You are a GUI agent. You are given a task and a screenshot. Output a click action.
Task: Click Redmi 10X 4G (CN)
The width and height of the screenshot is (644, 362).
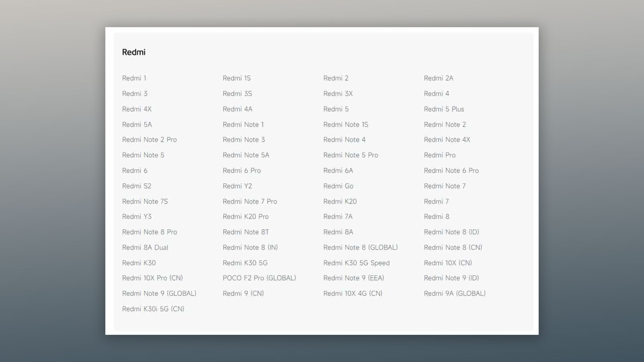tap(353, 293)
